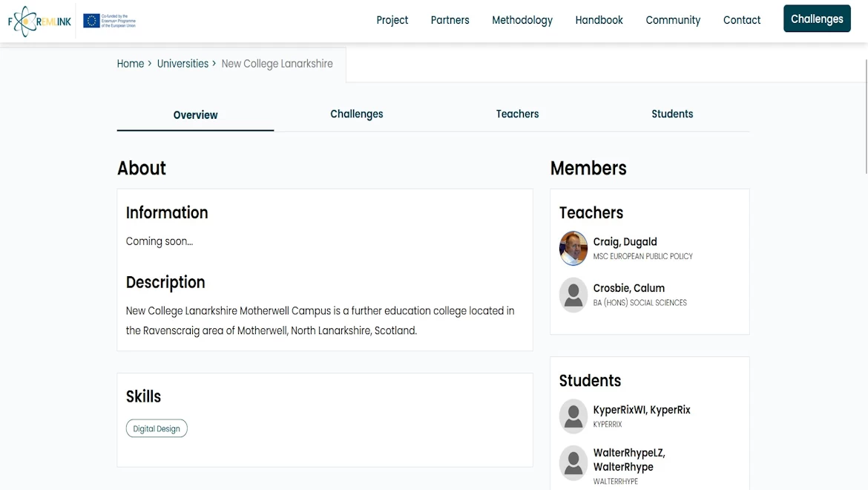Open WalterRhypeLZ, WalterRhype student link
The width and height of the screenshot is (868, 490).
(629, 460)
